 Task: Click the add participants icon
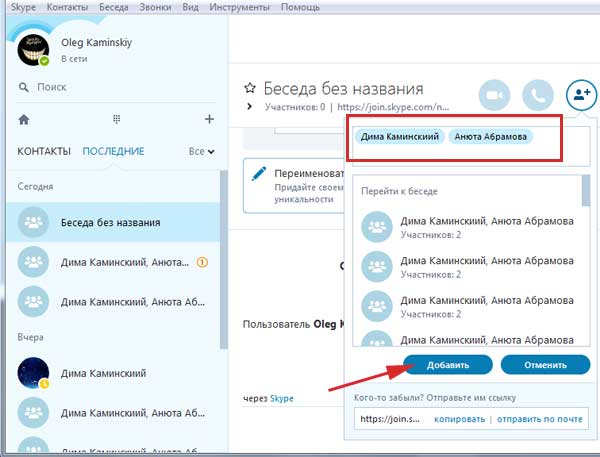coord(580,95)
